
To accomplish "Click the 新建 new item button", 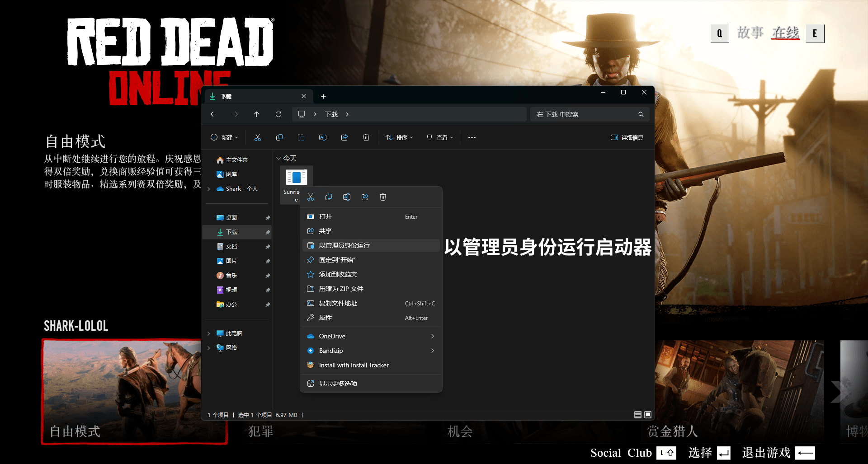I will [224, 137].
